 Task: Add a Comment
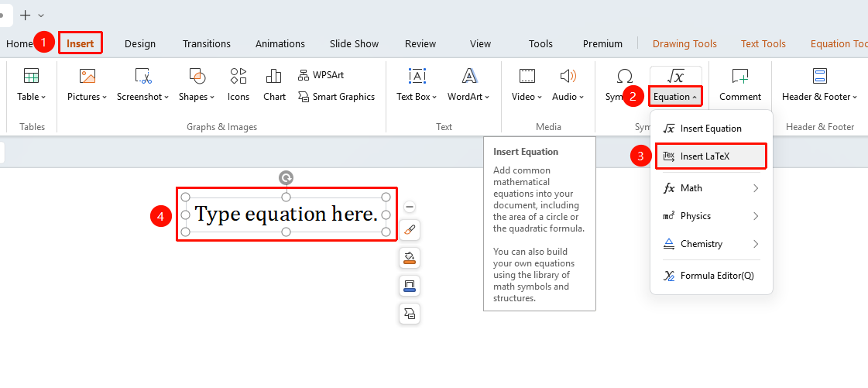(740, 84)
